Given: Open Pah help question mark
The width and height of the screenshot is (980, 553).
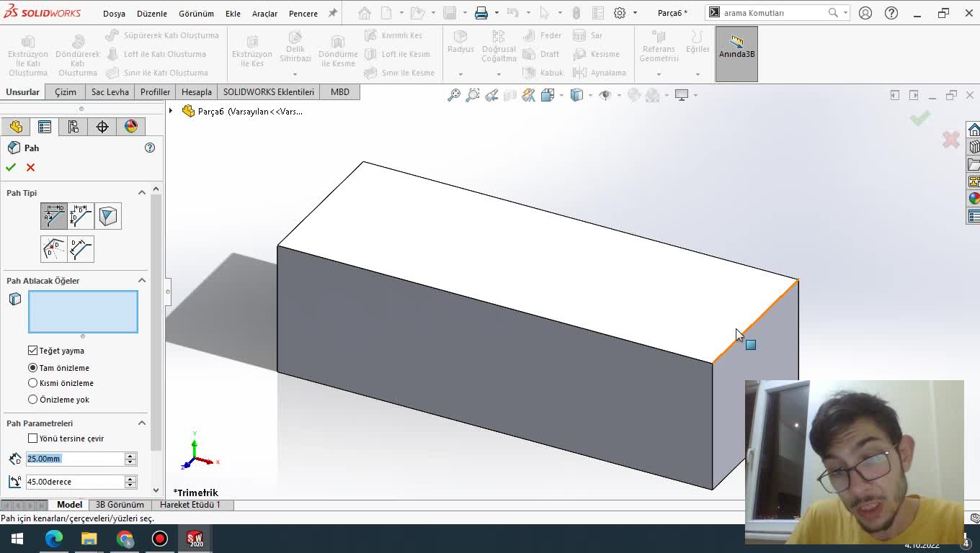Looking at the screenshot, I should [x=150, y=148].
